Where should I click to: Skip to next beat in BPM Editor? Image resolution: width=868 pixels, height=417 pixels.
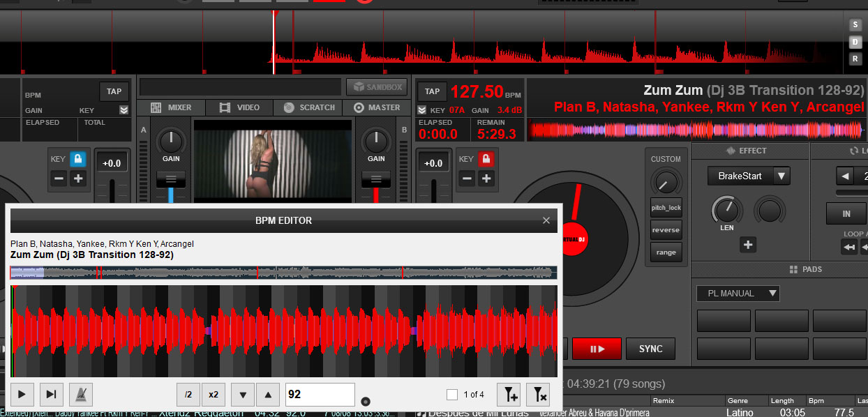click(x=51, y=394)
